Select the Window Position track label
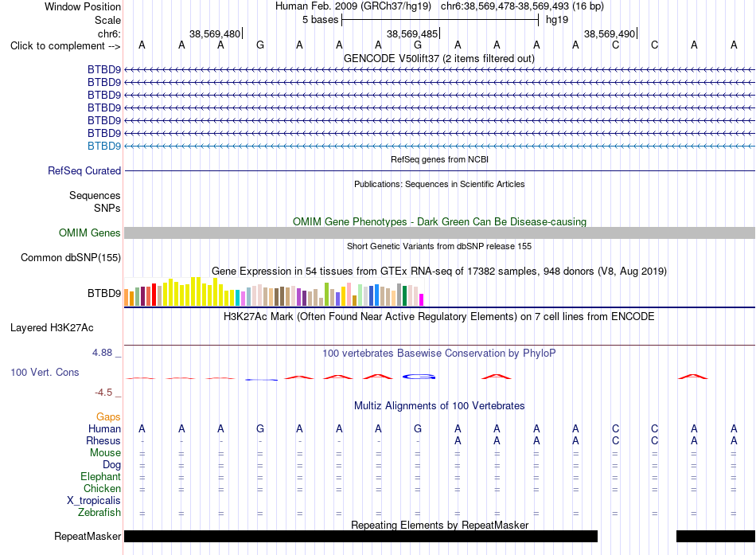756x555 pixels. click(83, 6)
